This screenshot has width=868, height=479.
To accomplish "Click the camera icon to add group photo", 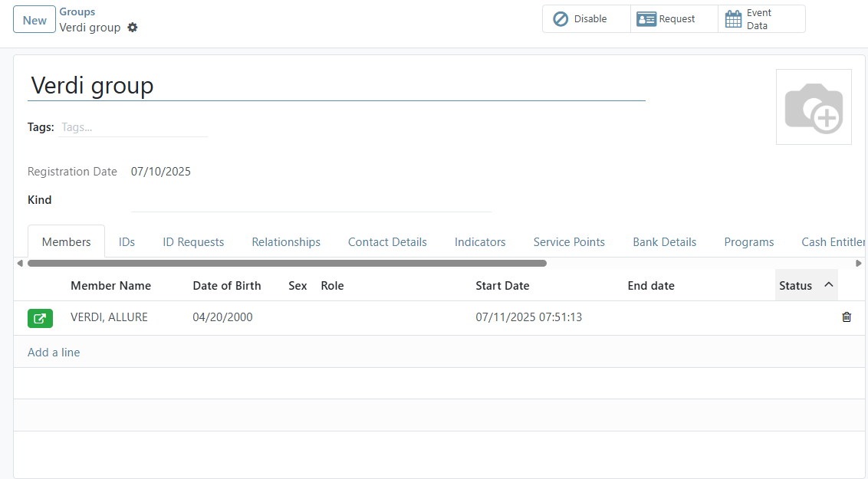I will (814, 106).
